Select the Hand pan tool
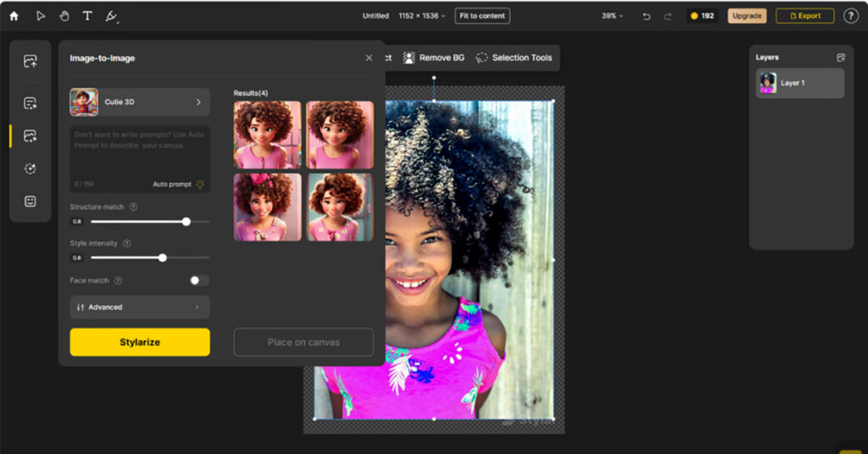 tap(64, 16)
